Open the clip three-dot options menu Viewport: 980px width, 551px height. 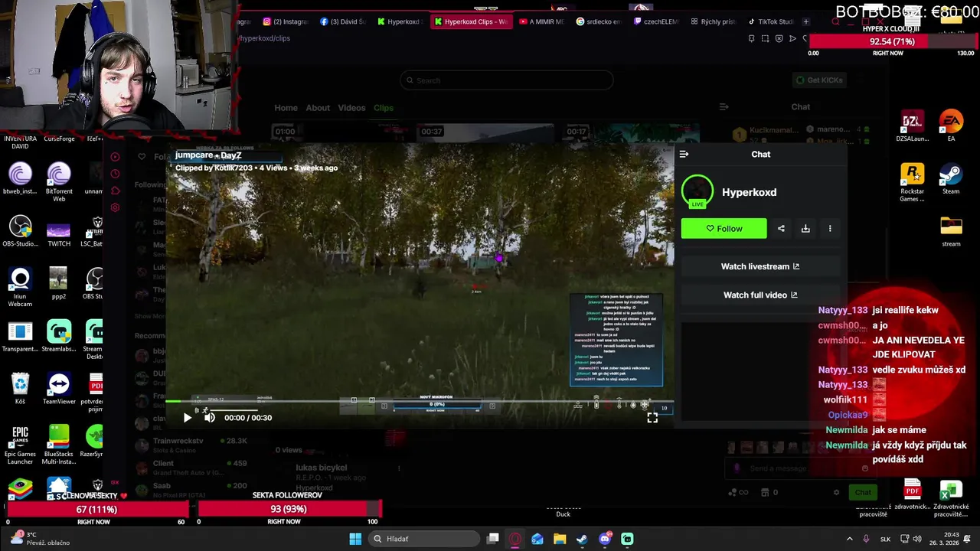coord(830,228)
